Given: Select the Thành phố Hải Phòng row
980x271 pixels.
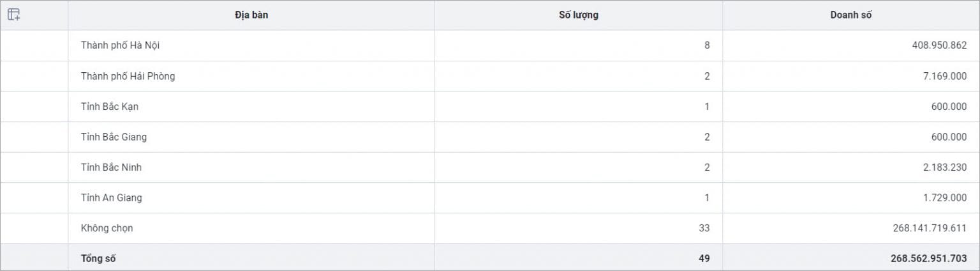Looking at the screenshot, I should pos(490,76).
